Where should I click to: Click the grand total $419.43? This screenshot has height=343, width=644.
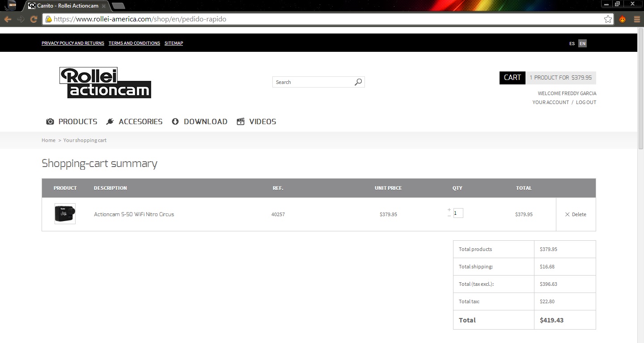551,320
